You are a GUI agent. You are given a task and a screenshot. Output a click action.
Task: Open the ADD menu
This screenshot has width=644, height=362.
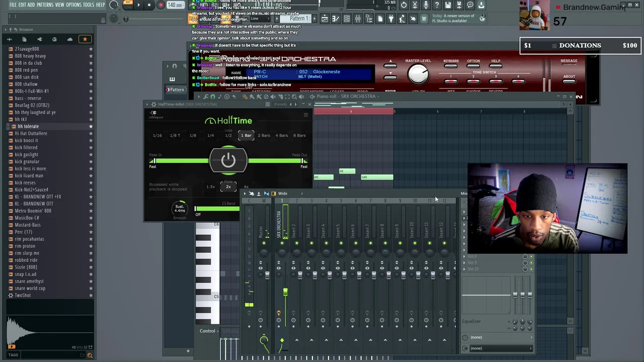(x=31, y=5)
